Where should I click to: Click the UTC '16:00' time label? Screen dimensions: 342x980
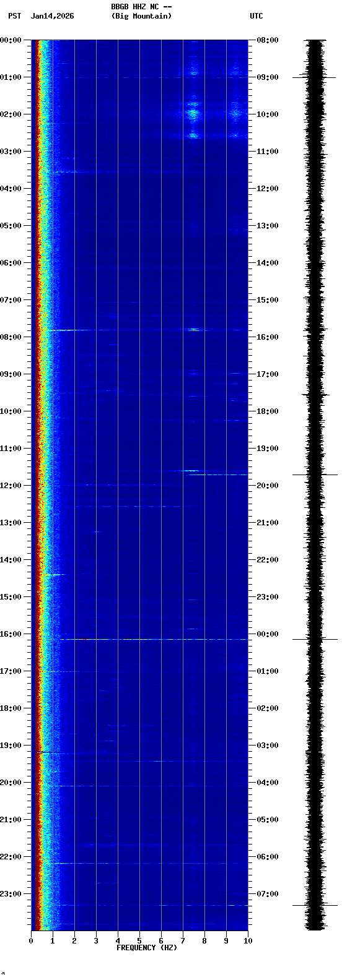268,337
